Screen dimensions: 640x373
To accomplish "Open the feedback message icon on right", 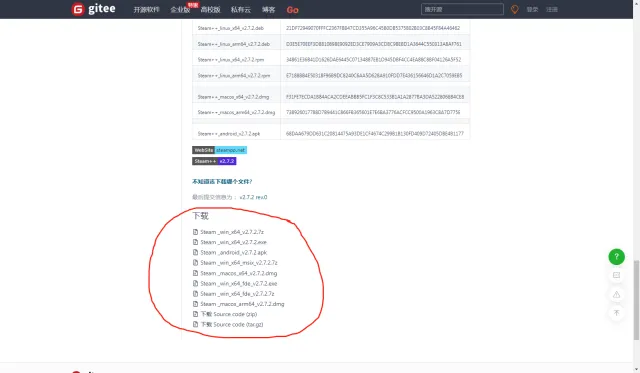I will (x=616, y=275).
